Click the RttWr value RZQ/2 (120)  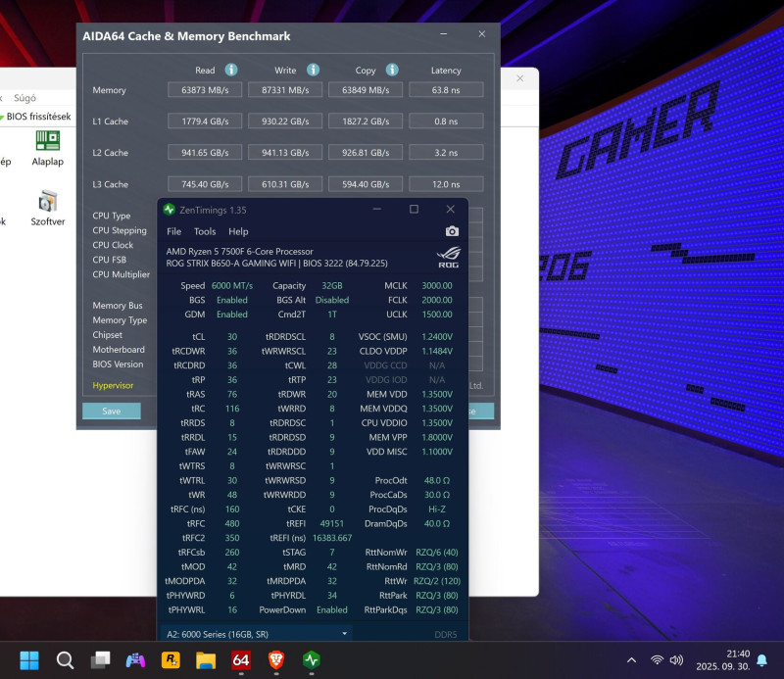click(437, 581)
